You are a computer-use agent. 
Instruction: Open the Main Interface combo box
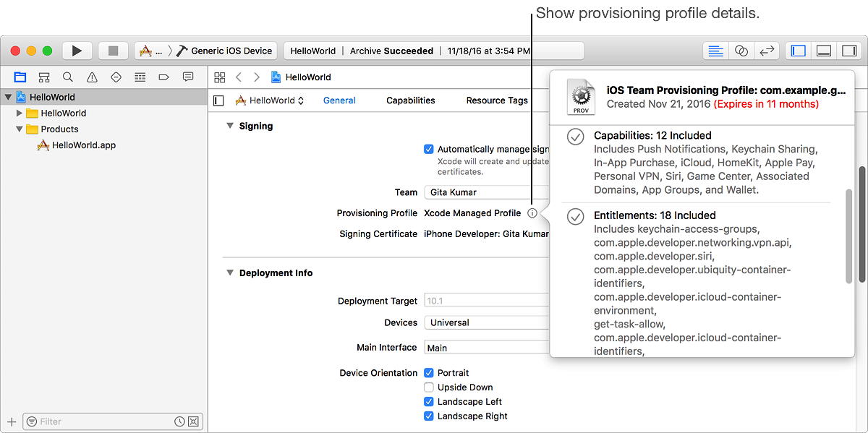487,348
